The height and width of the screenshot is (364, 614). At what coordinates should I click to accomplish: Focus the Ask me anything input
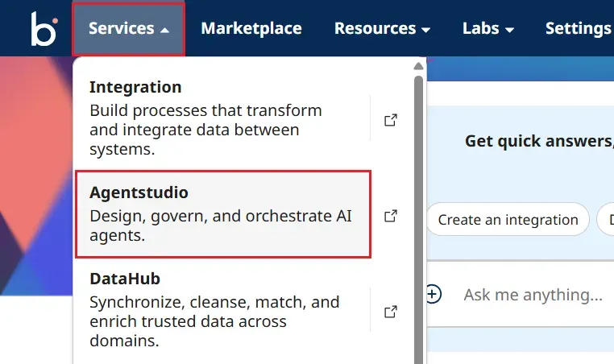(x=532, y=295)
